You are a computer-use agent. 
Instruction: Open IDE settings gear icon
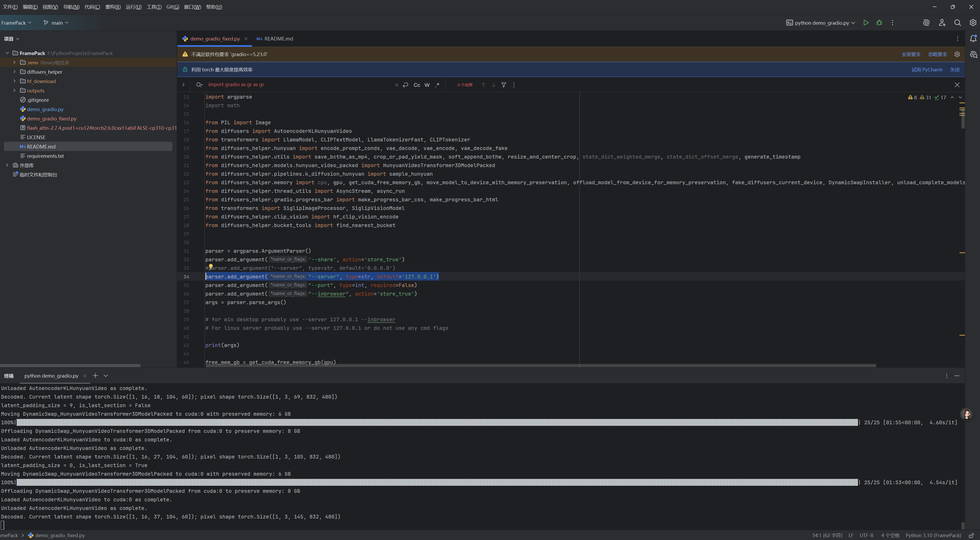pyautogui.click(x=973, y=23)
